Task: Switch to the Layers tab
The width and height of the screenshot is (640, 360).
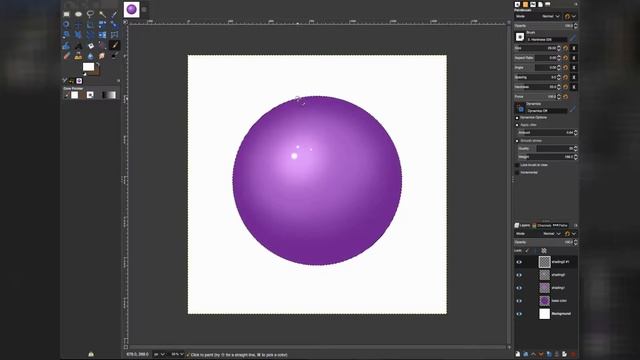Action: click(x=522, y=225)
